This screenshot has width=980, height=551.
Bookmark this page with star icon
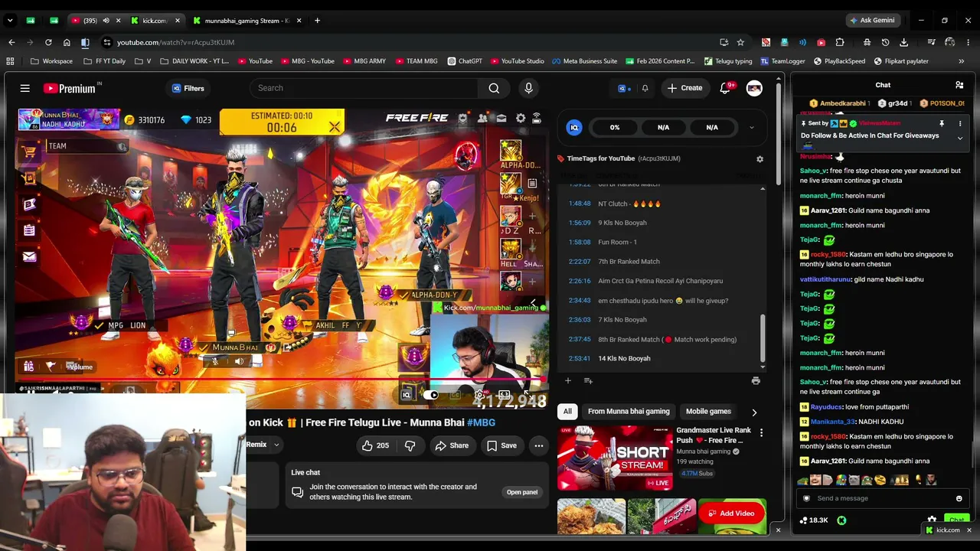click(740, 42)
